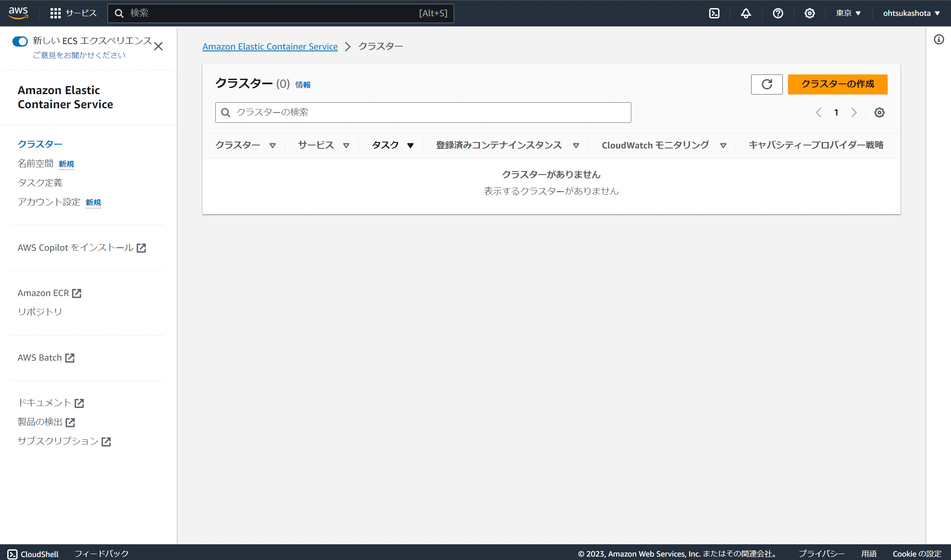Toggle off the 新しい ECS エクスペリエンス switch
Viewport: 951px width, 560px height.
click(x=20, y=41)
